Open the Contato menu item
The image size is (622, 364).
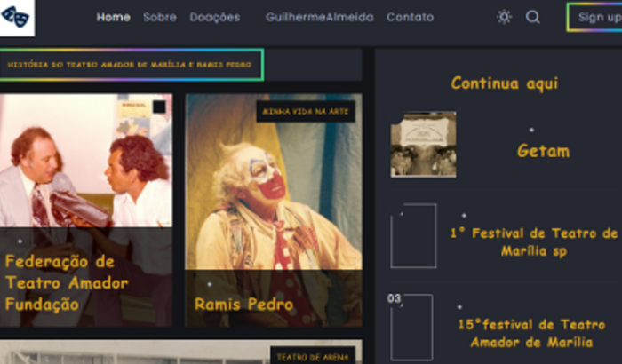pos(411,17)
